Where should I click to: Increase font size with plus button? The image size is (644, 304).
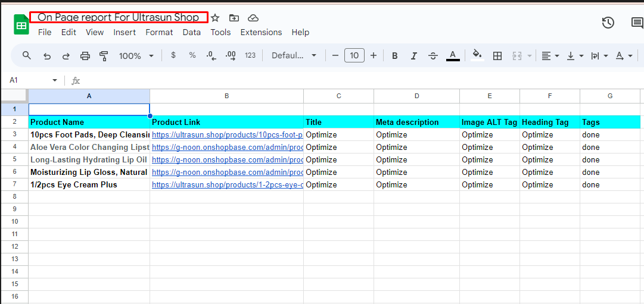point(374,55)
